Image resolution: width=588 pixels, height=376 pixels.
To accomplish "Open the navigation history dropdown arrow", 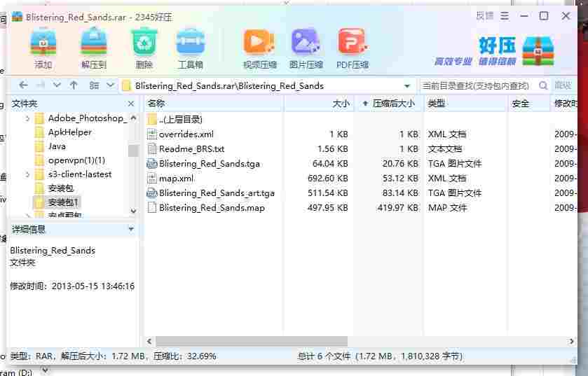I will coord(57,85).
